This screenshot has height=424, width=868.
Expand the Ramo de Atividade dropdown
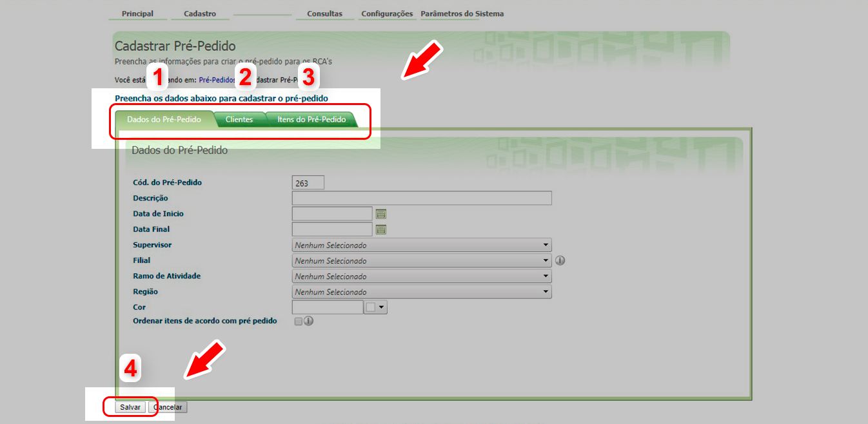pyautogui.click(x=546, y=276)
